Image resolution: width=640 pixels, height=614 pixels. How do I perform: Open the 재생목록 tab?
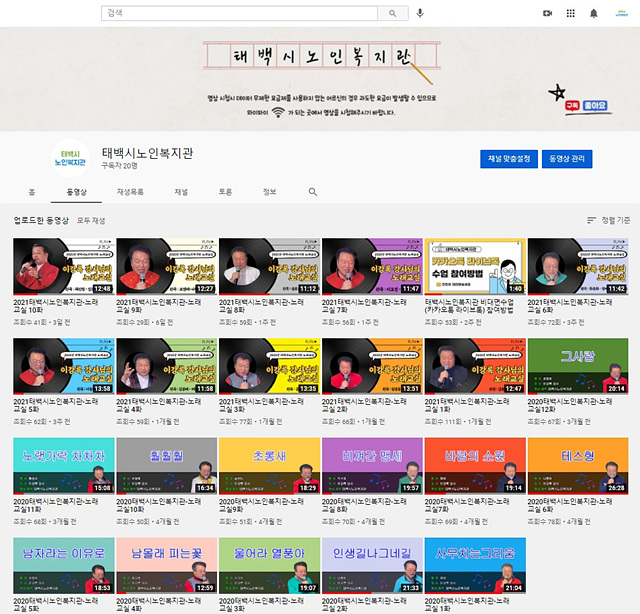(x=130, y=192)
